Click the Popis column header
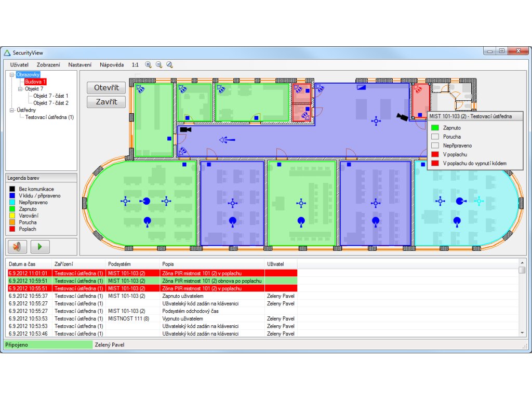 (212, 264)
